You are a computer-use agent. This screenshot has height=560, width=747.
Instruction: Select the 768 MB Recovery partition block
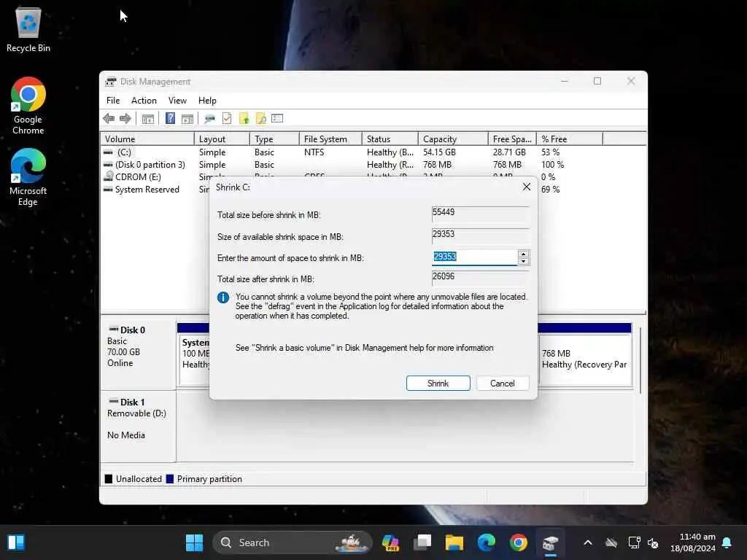[x=585, y=359]
